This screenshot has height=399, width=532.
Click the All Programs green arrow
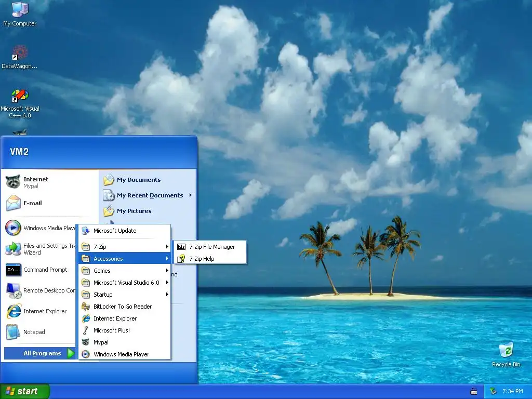(71, 353)
